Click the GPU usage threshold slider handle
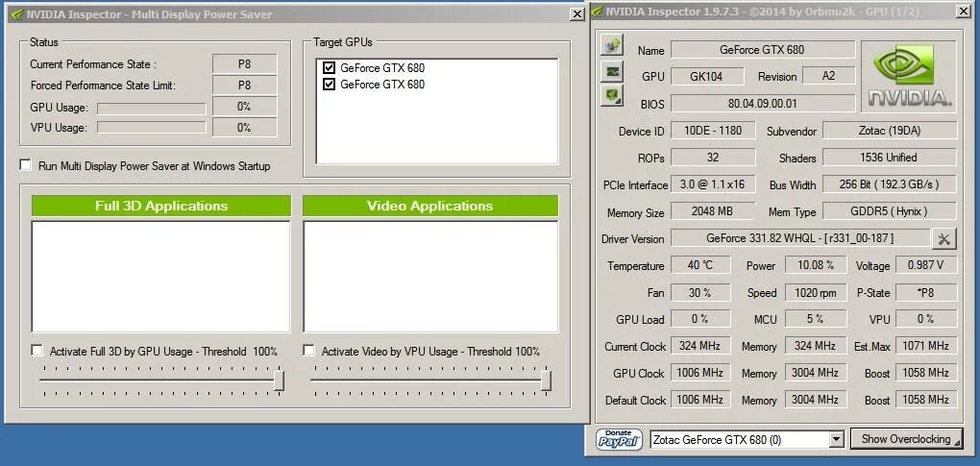 click(x=279, y=380)
